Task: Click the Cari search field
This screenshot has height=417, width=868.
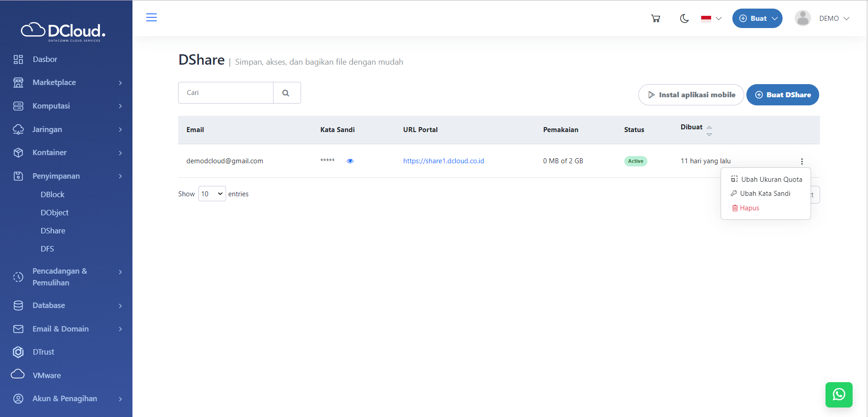Action: pos(226,93)
